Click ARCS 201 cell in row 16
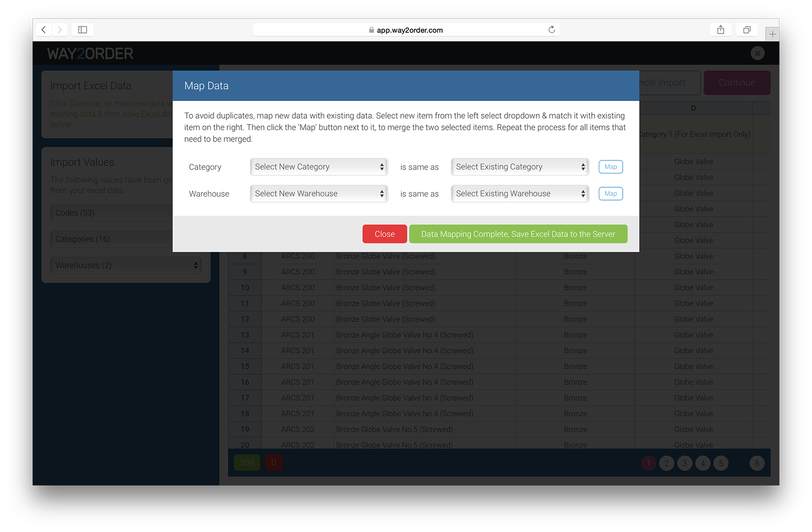The image size is (812, 532). pyautogui.click(x=298, y=382)
